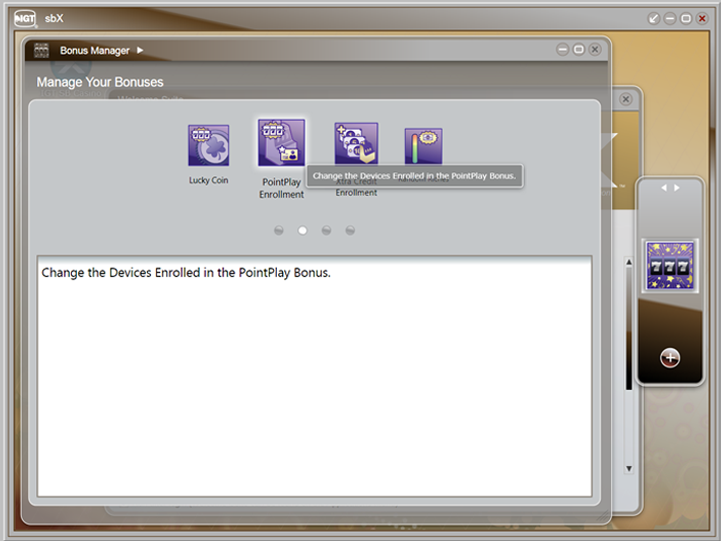Open the Lucky Coin bonus icon

(208, 145)
